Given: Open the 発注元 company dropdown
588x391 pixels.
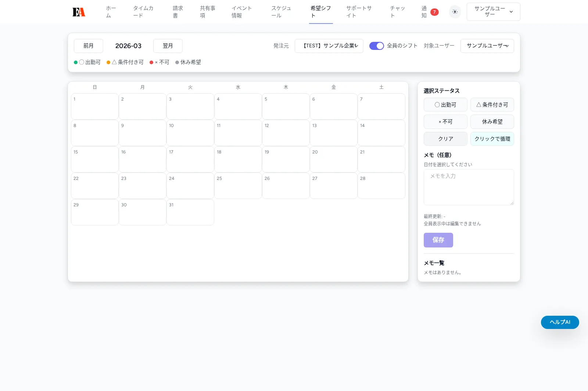Looking at the screenshot, I should point(329,46).
